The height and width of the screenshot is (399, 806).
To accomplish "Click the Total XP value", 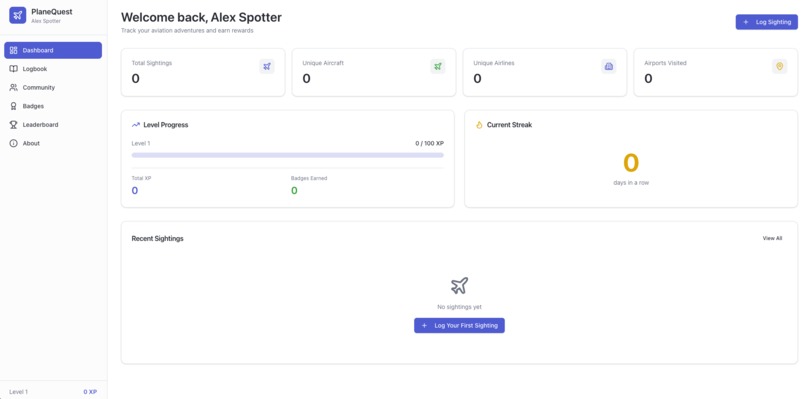I will point(135,191).
